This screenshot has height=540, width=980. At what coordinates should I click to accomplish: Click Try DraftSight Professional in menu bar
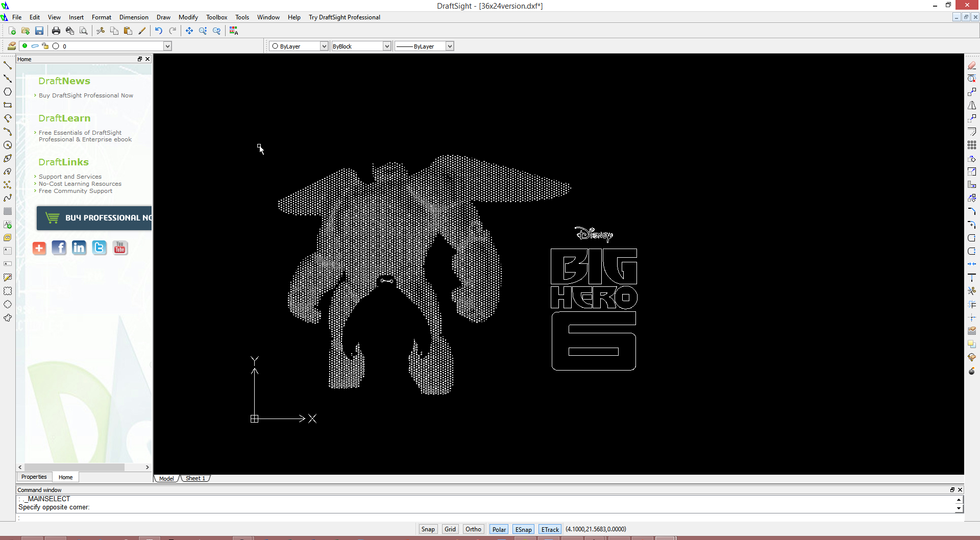(345, 17)
